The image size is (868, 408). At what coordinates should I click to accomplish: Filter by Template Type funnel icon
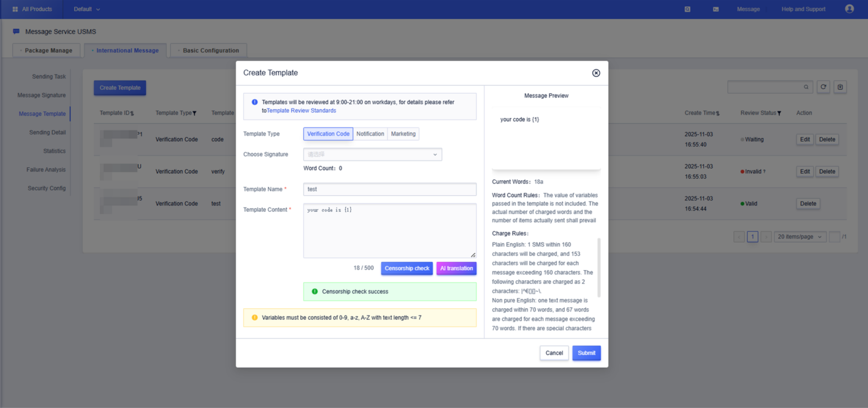194,114
